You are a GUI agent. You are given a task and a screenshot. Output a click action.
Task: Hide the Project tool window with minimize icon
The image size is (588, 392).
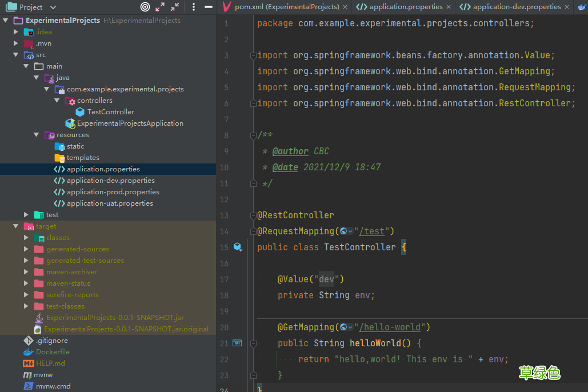[x=208, y=7]
